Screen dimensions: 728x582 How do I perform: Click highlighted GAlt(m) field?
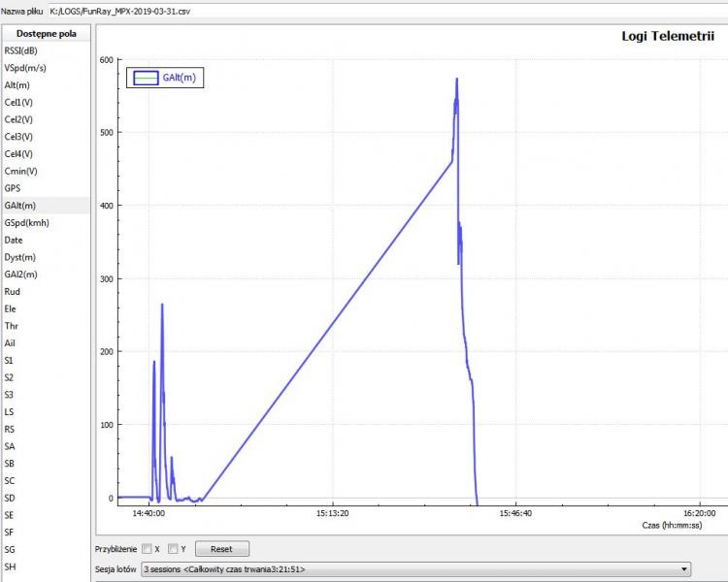click(20, 206)
